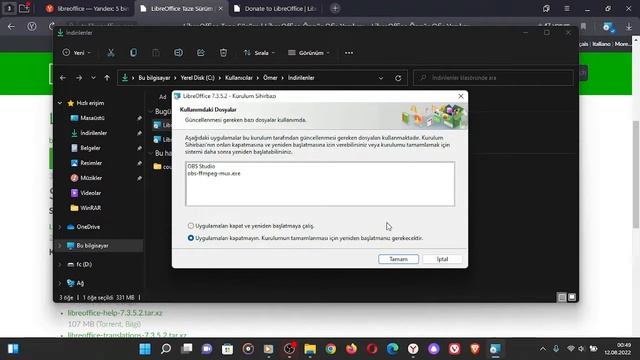Expand OneDrive in the sidebar
This screenshot has width=640, height=360.
tap(60, 227)
